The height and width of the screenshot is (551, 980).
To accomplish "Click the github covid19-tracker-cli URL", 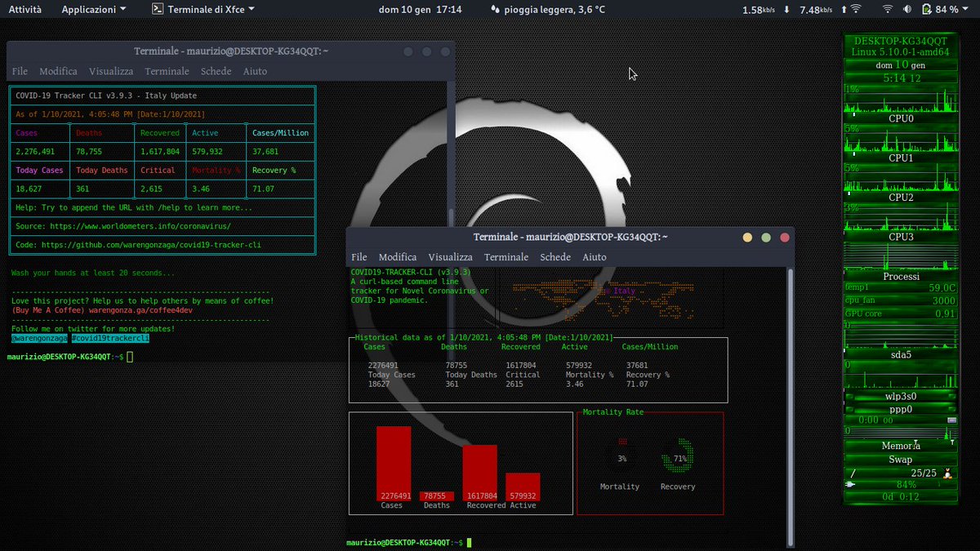I will pos(151,244).
